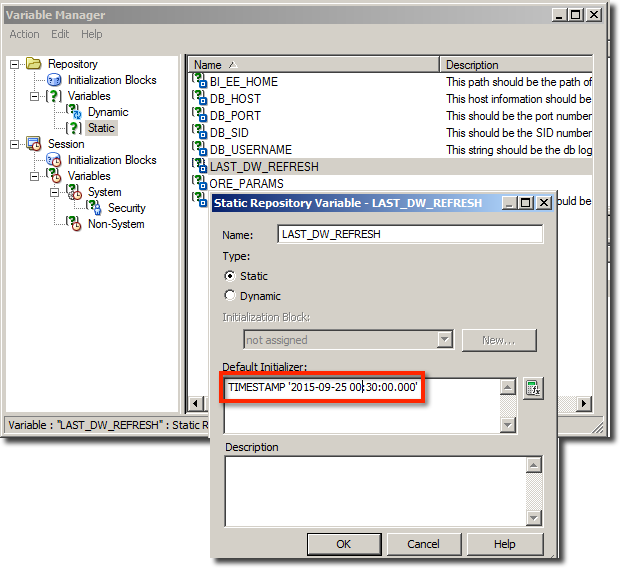Select the Non-System tree node
Image resolution: width=620 pixels, height=568 pixels.
coord(116,224)
